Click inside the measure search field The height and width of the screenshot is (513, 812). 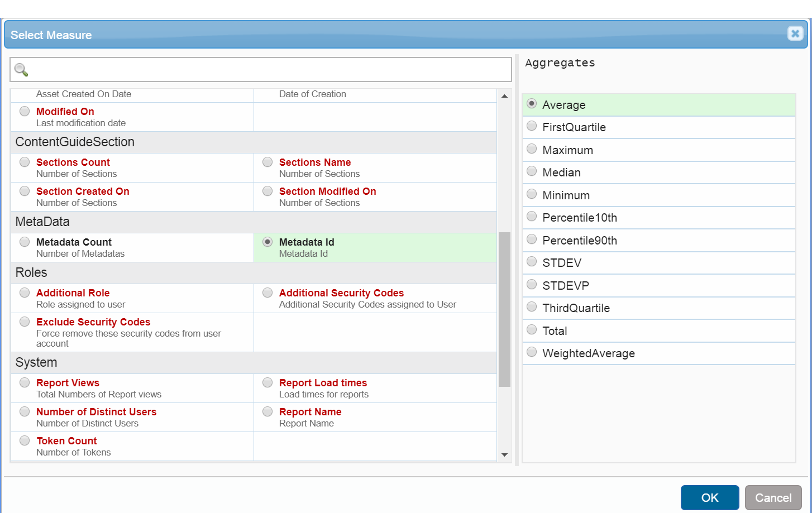coord(268,70)
